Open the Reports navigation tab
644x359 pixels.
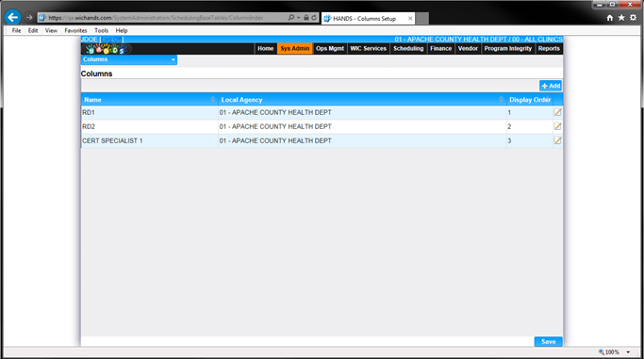(549, 48)
